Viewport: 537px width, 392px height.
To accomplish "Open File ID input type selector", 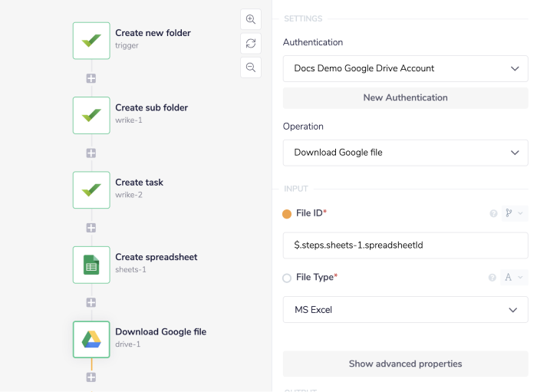I will (x=515, y=213).
